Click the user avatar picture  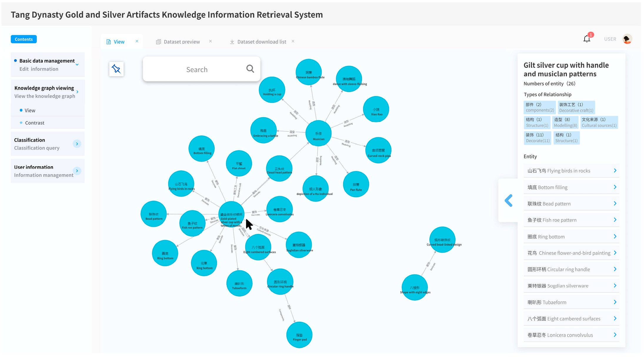pos(627,39)
